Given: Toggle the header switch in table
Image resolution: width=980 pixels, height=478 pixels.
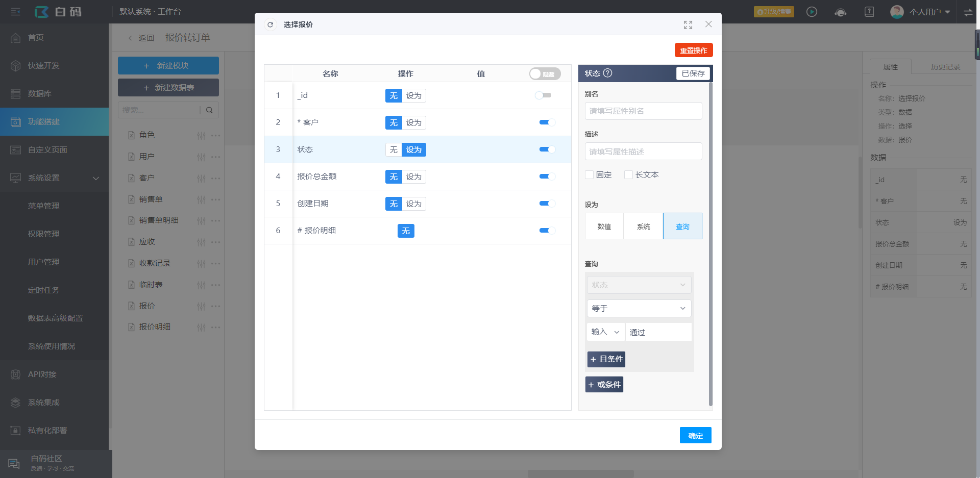Looking at the screenshot, I should click(545, 74).
